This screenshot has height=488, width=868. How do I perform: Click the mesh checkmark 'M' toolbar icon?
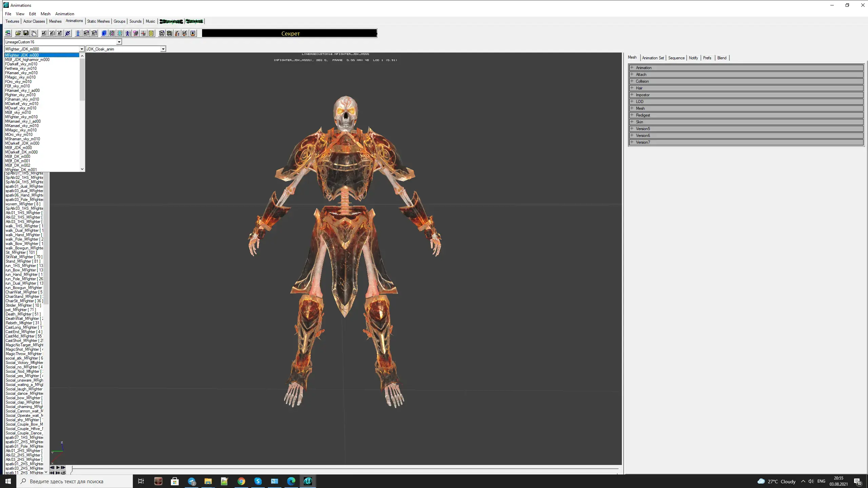44,33
